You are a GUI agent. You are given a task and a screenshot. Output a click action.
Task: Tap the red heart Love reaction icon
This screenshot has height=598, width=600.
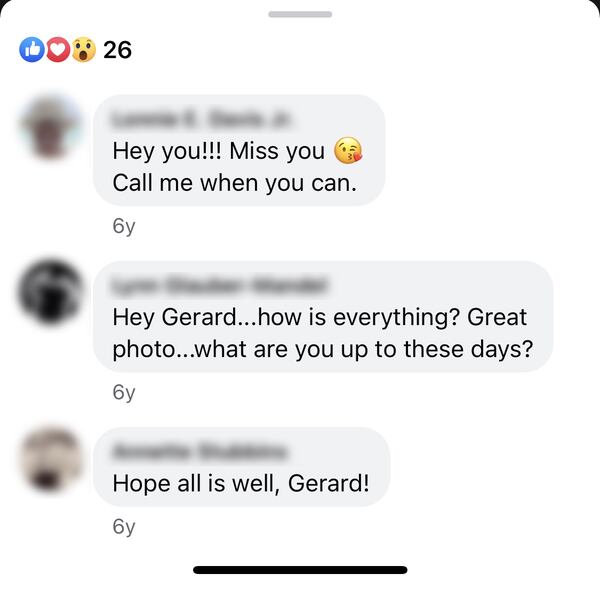tap(58, 50)
